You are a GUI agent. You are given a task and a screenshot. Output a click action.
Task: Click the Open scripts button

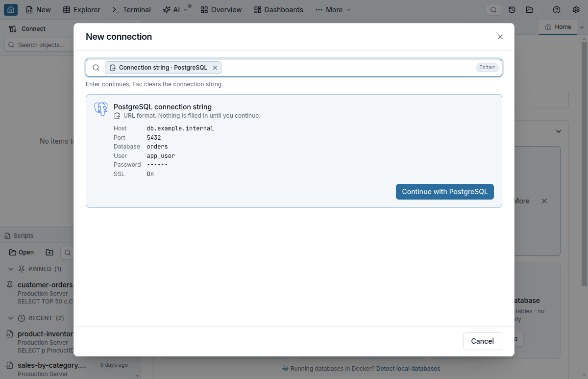click(22, 253)
